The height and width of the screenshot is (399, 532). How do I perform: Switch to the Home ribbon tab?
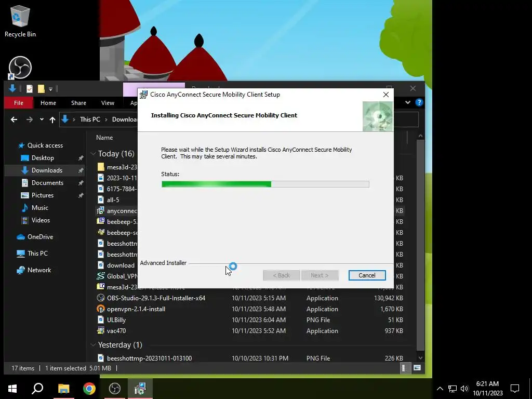[x=48, y=103]
